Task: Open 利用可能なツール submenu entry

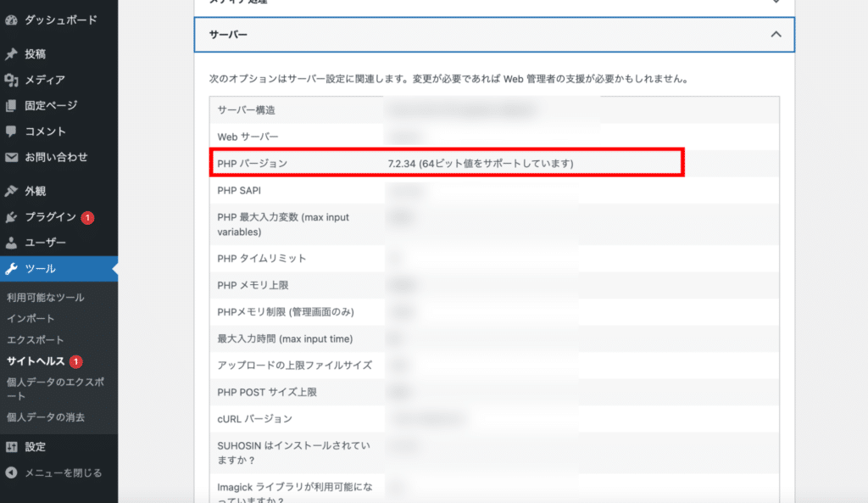Action: pos(47,297)
